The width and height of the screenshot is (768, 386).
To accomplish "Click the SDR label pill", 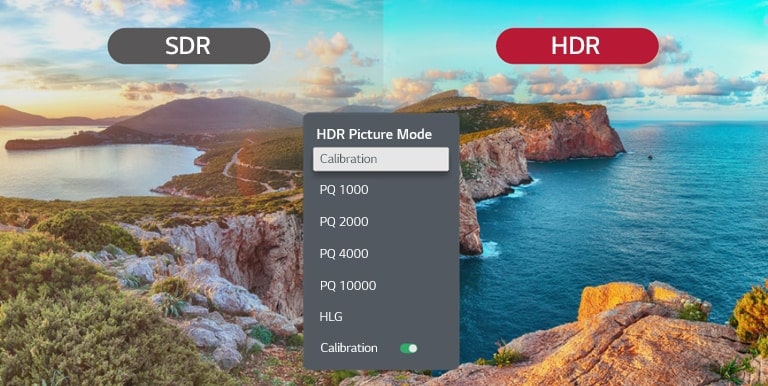I will 189,46.
